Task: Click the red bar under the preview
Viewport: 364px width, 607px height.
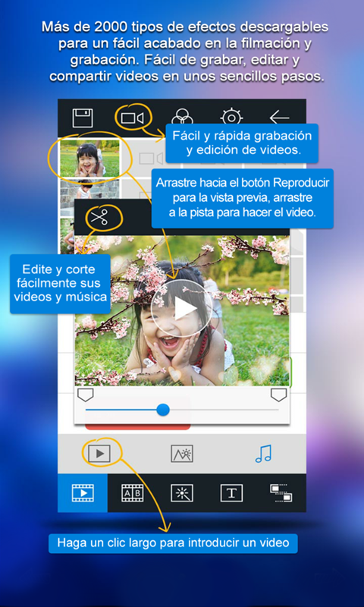Action: coord(138,427)
